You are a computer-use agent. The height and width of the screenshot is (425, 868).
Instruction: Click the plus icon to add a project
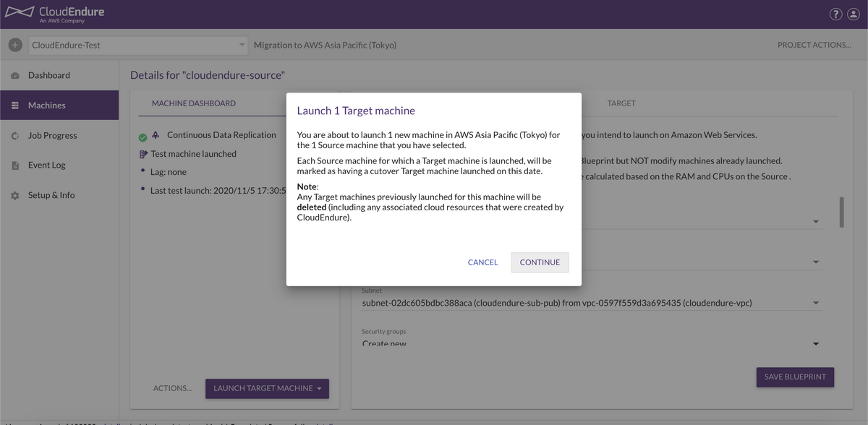point(15,45)
